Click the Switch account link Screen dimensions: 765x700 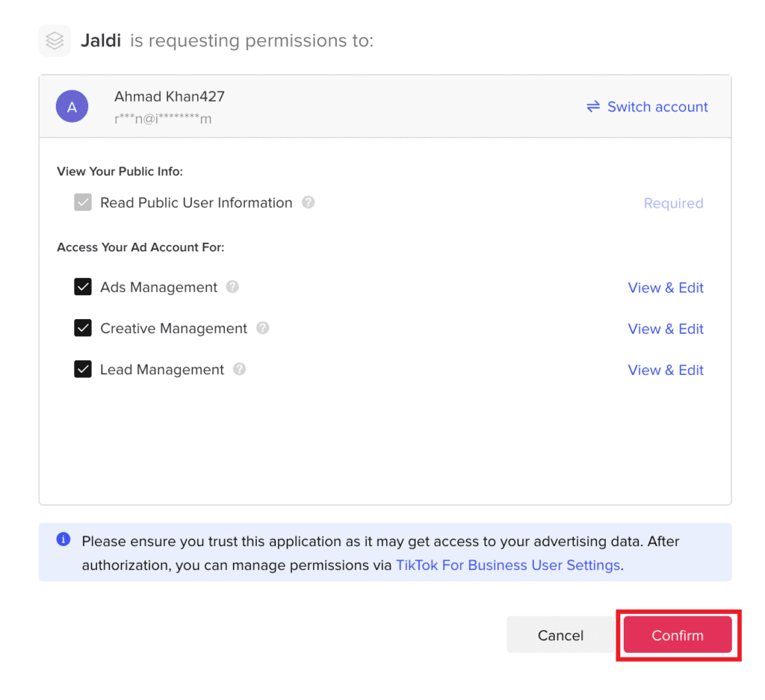pyautogui.click(x=657, y=106)
